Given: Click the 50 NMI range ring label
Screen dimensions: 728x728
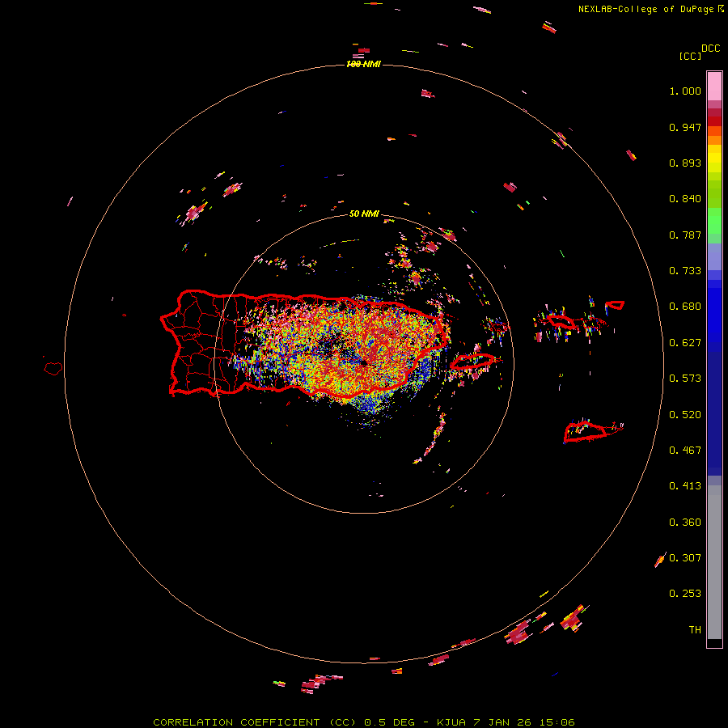Looking at the screenshot, I should (x=364, y=214).
